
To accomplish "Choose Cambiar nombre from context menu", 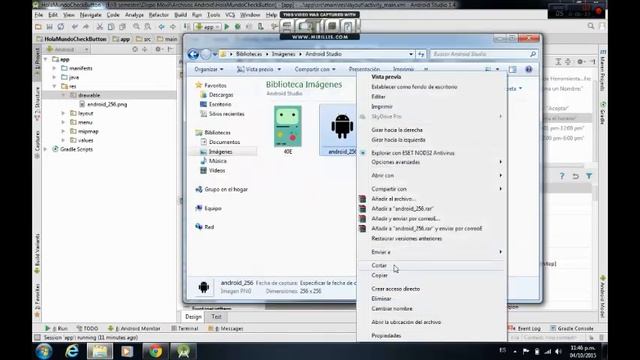I will 432,309.
